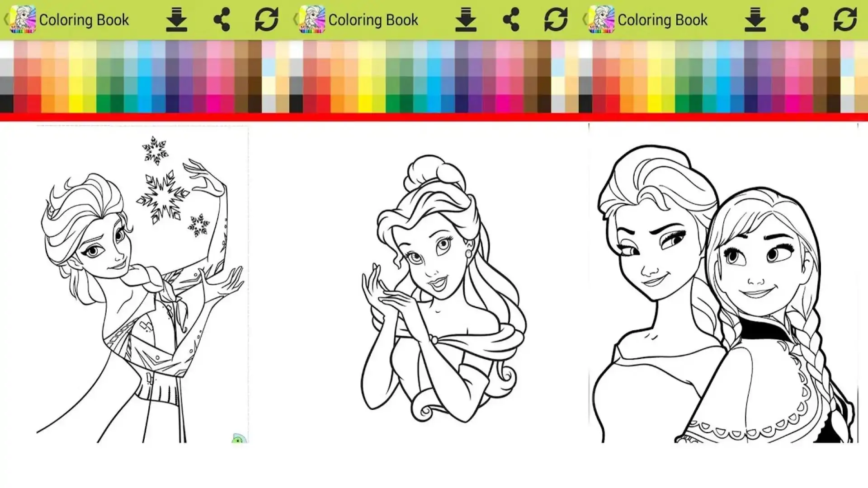Download the drawing in the left screen
The image size is (868, 488).
click(176, 20)
